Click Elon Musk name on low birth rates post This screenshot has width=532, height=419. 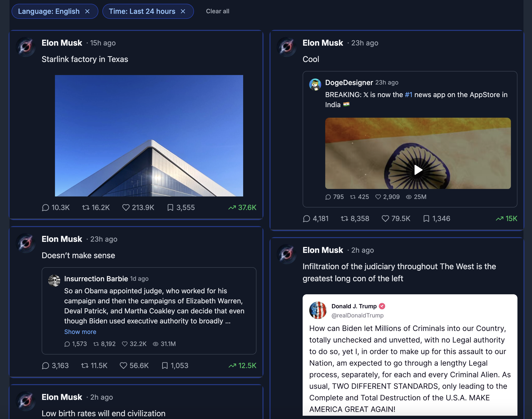point(62,397)
